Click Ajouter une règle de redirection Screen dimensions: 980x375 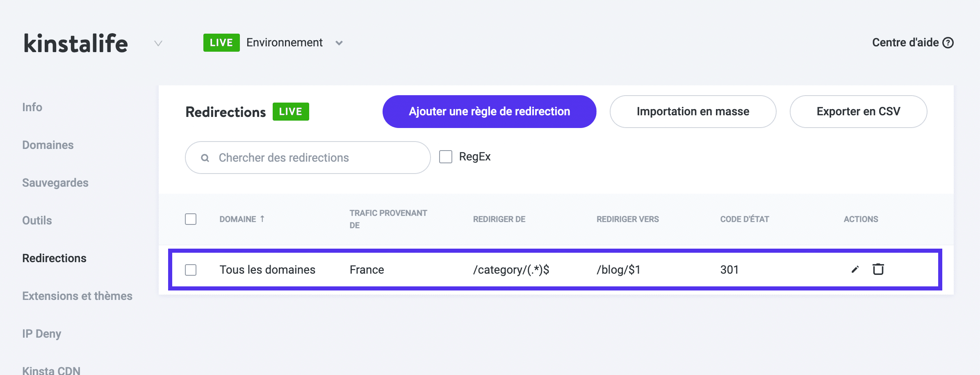(489, 111)
